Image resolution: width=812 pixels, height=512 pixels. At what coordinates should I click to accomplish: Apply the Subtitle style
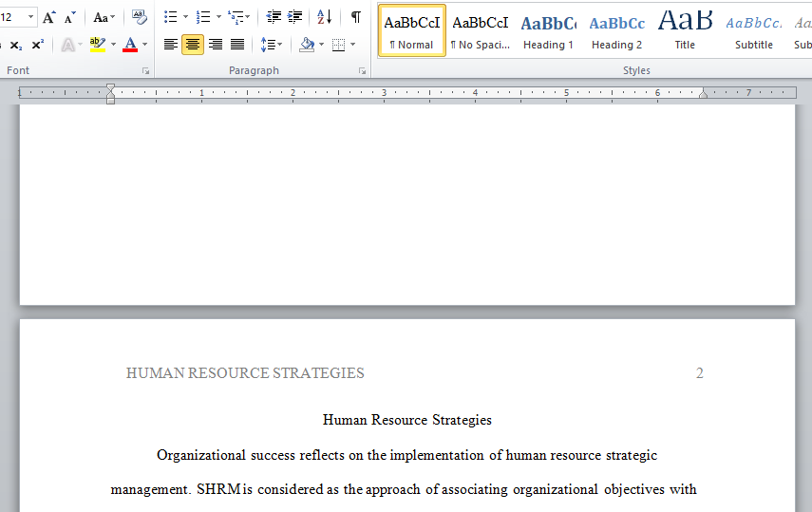(x=754, y=30)
